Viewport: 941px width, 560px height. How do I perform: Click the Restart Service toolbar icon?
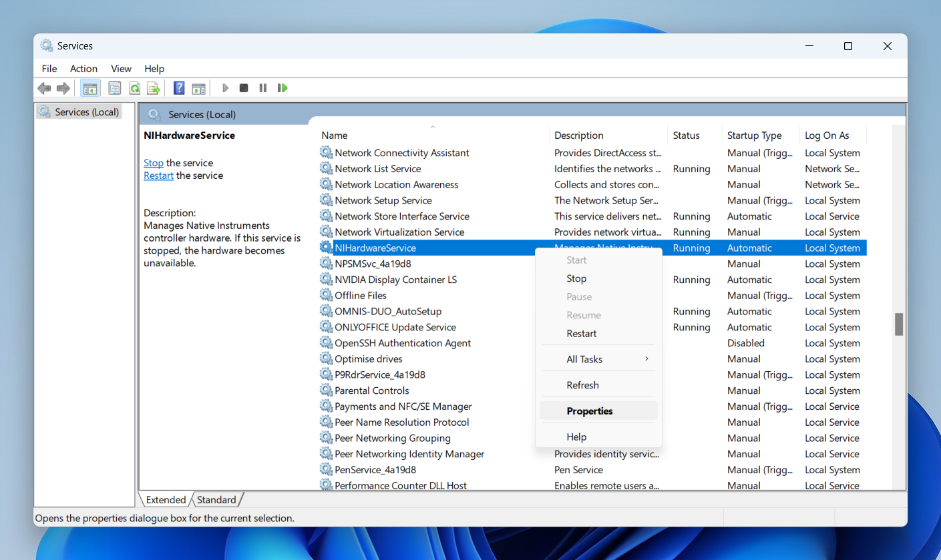[x=283, y=88]
